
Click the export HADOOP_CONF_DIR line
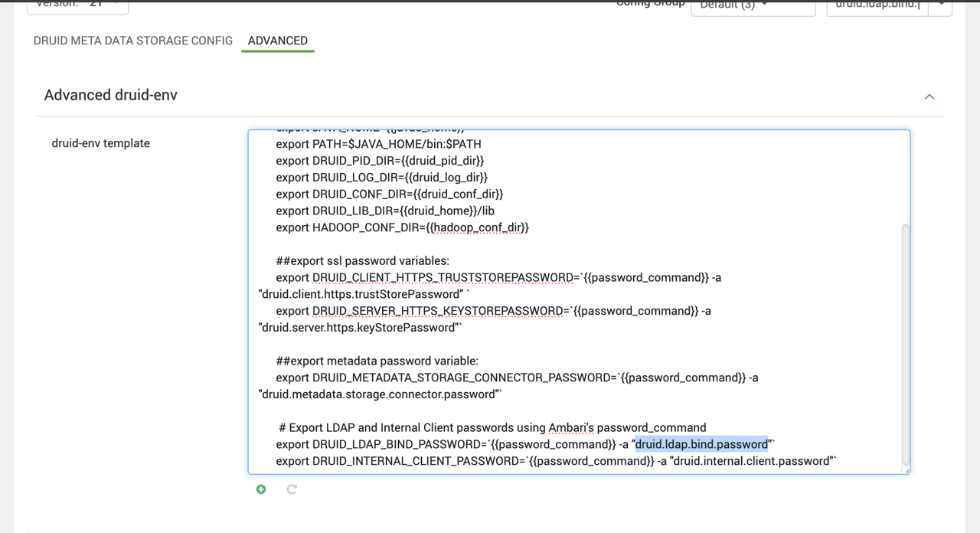(x=402, y=227)
